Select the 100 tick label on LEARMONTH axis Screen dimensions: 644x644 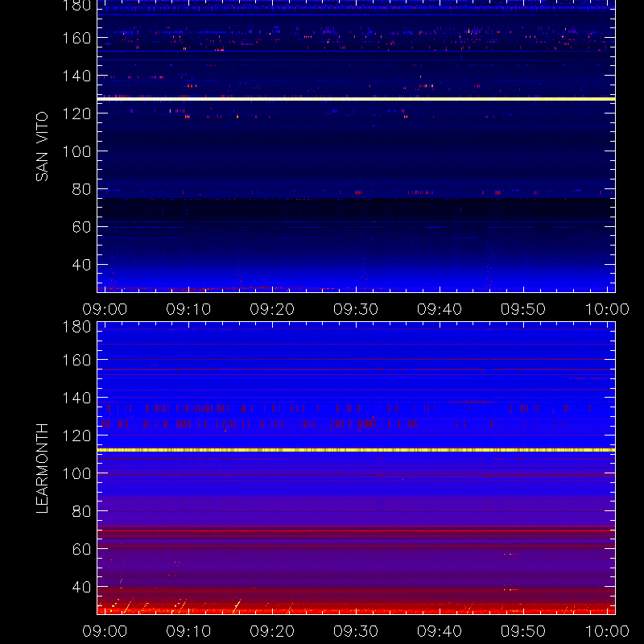tap(76, 473)
